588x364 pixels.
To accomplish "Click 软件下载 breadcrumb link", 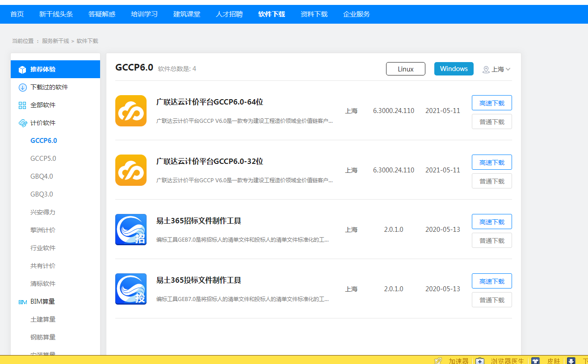I will coord(87,41).
